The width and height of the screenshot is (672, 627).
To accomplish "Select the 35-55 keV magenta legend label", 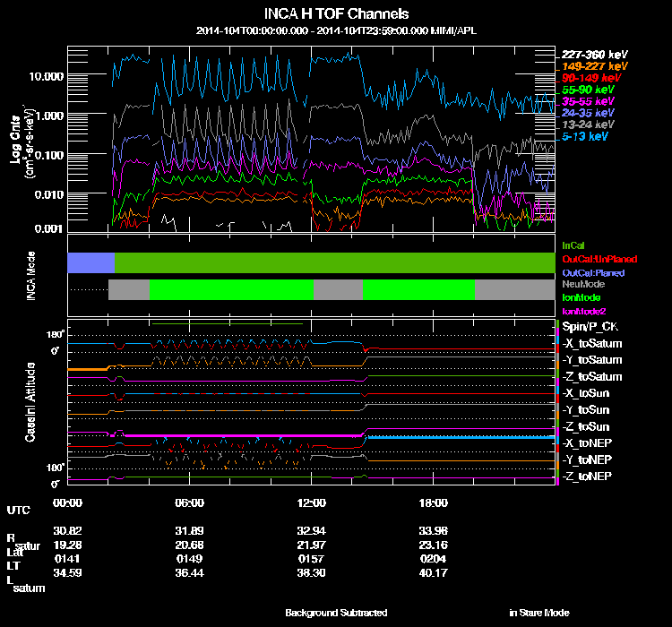I will pyautogui.click(x=588, y=101).
